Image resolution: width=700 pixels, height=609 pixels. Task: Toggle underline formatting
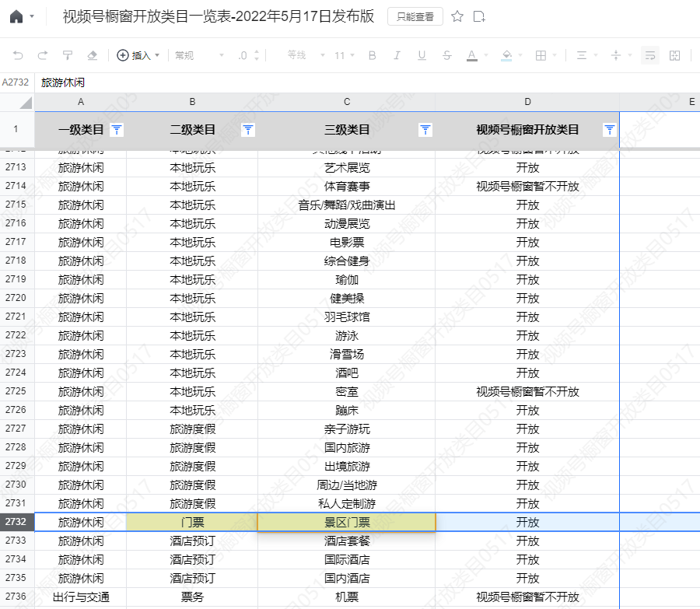point(422,55)
